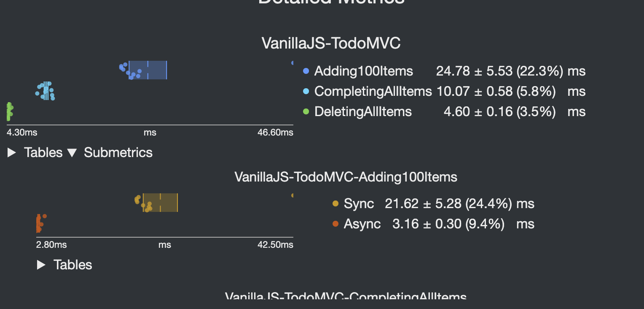Click the Async legend label

click(x=362, y=224)
